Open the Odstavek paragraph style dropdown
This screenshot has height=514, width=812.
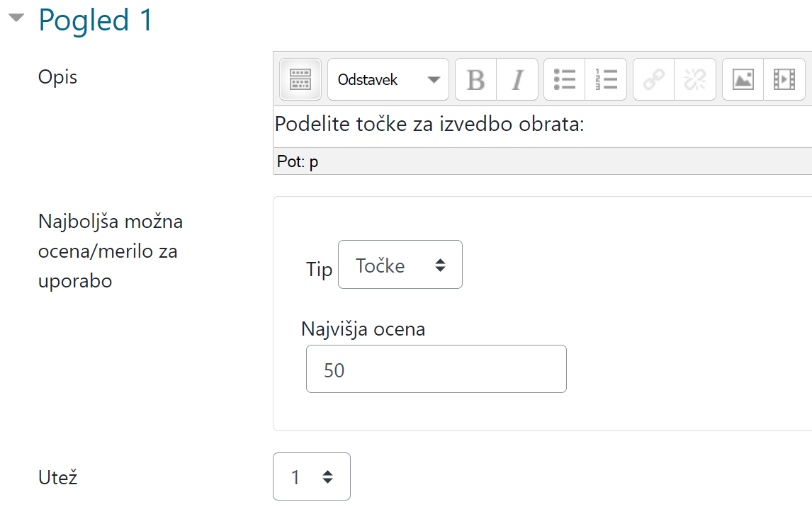coord(388,79)
